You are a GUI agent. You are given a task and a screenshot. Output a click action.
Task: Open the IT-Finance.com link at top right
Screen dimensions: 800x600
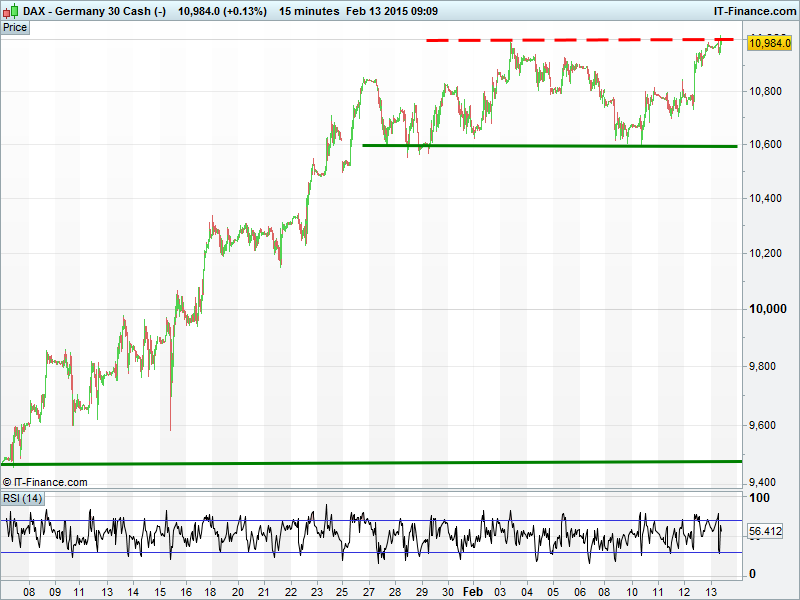pyautogui.click(x=753, y=11)
